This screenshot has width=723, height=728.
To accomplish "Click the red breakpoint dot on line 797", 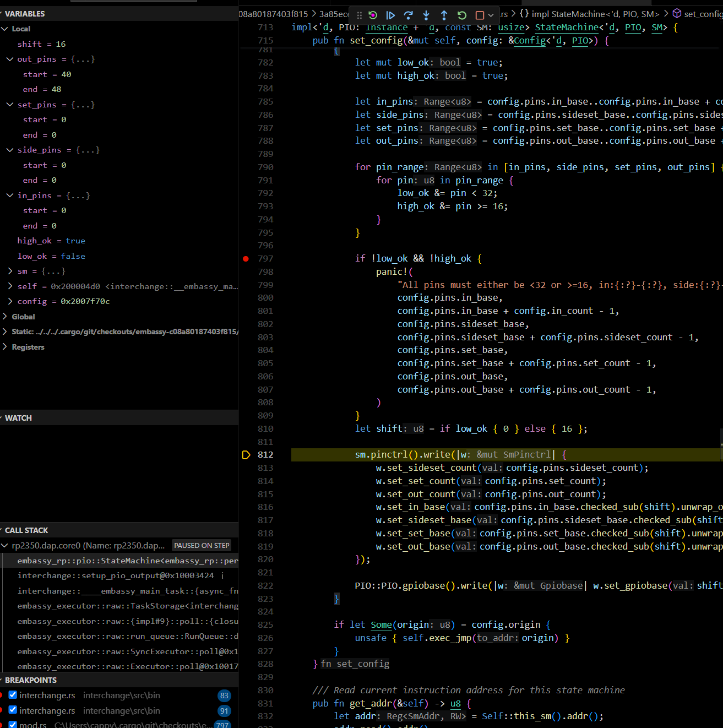I will [246, 259].
